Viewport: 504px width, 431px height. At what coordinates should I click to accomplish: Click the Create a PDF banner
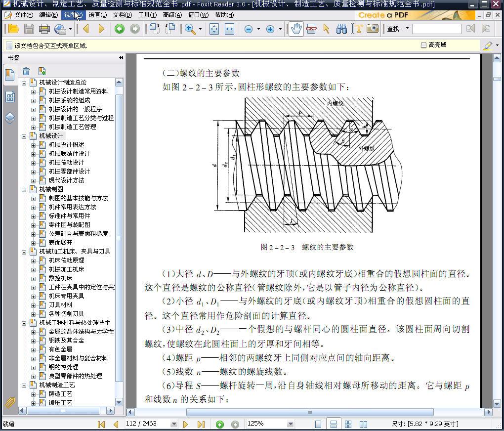click(x=415, y=15)
